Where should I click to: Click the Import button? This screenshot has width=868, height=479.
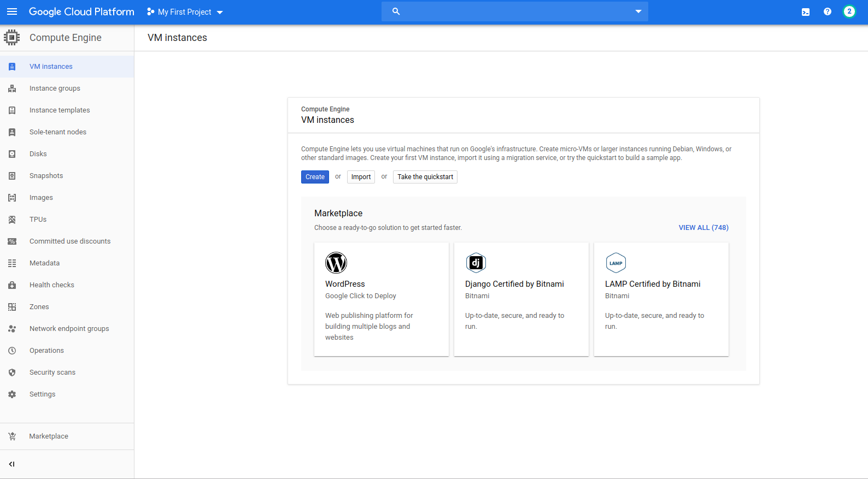point(361,177)
